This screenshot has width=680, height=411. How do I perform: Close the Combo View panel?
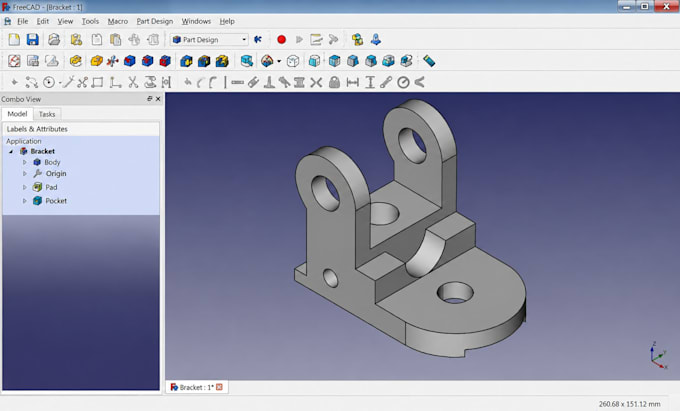point(158,99)
